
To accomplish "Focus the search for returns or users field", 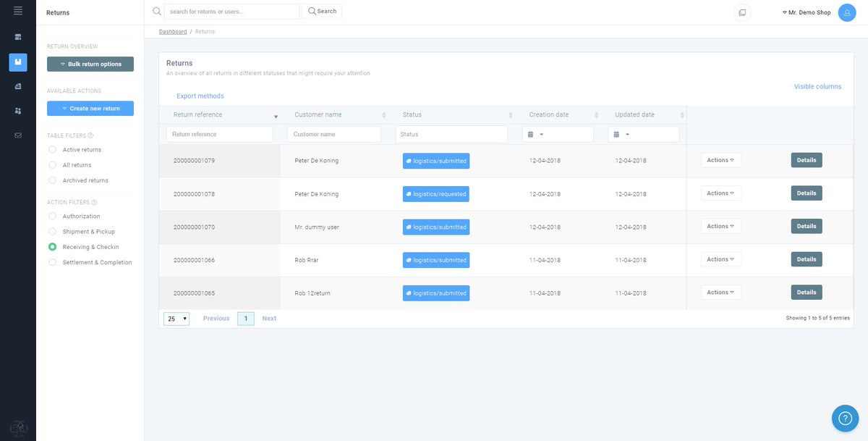I will coord(231,12).
